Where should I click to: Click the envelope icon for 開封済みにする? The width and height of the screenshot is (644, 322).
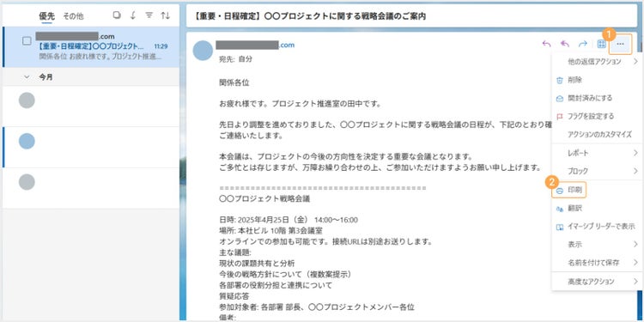coord(559,98)
